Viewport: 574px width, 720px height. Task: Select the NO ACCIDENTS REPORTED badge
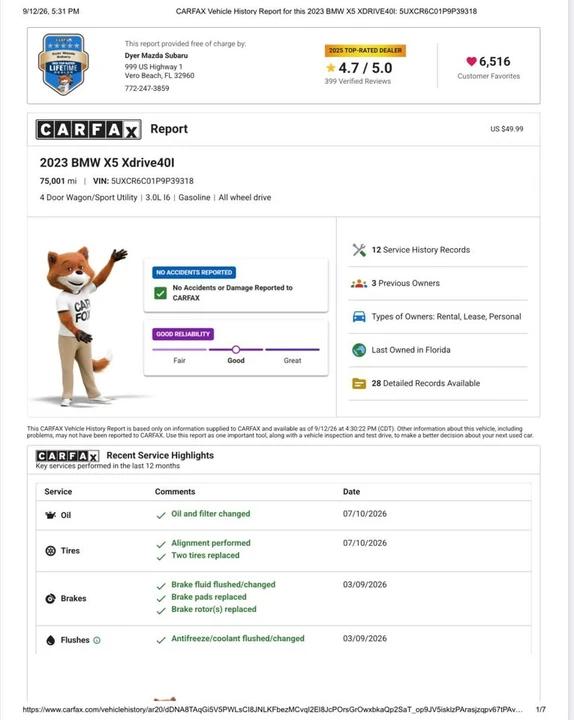194,272
